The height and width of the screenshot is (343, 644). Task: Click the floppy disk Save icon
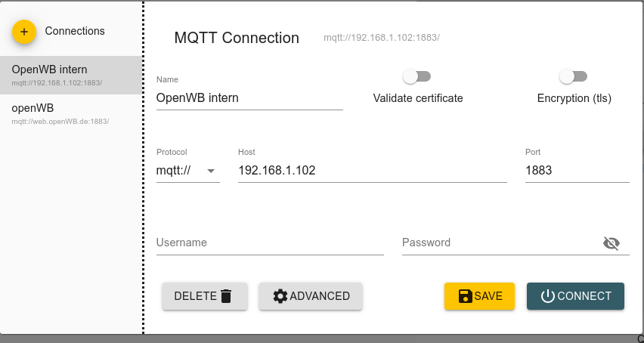(466, 296)
